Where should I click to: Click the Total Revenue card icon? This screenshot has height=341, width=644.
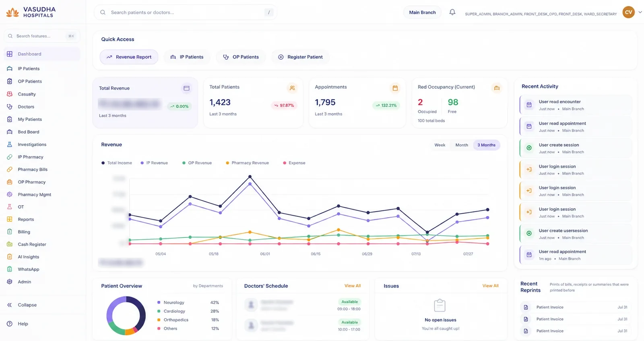(186, 88)
